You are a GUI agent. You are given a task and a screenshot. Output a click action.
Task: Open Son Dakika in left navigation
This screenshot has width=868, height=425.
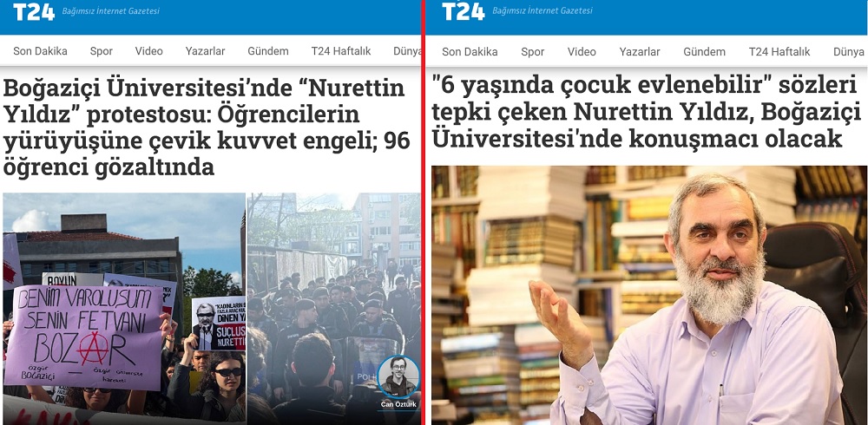41,51
